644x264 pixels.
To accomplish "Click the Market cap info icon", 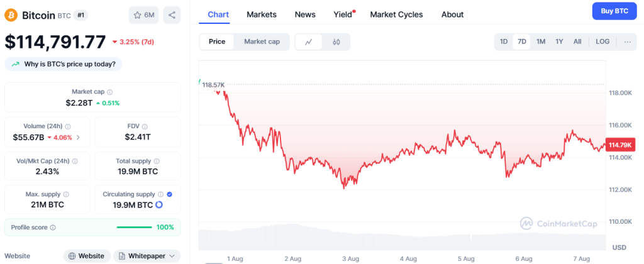I will [x=110, y=92].
